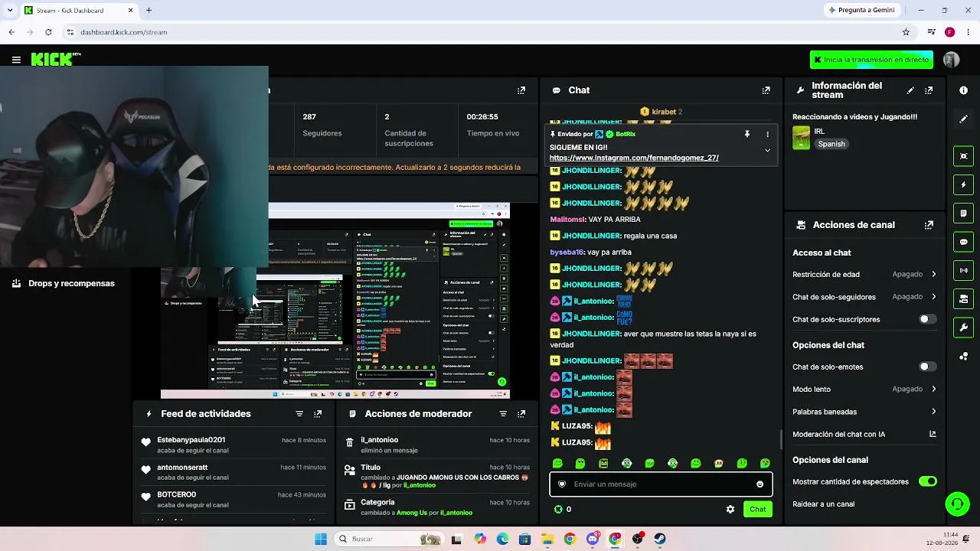
Task: Click the il_antonioo link in Categoría row
Action: (456, 513)
